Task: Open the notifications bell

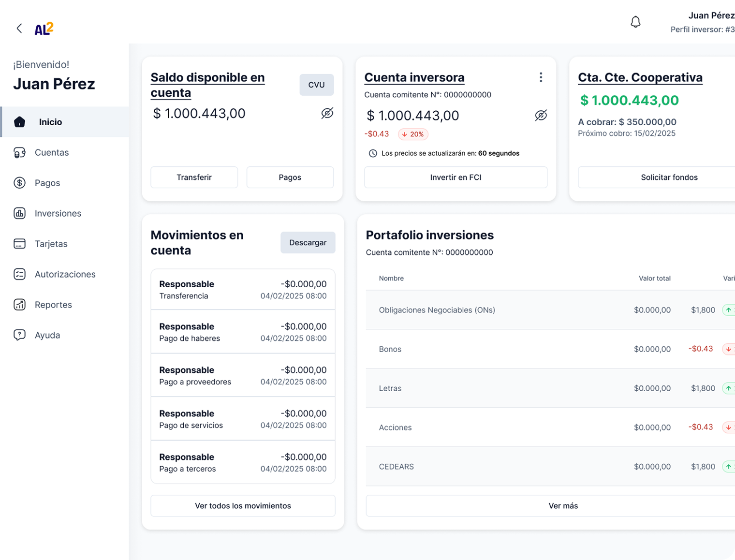Action: [635, 22]
